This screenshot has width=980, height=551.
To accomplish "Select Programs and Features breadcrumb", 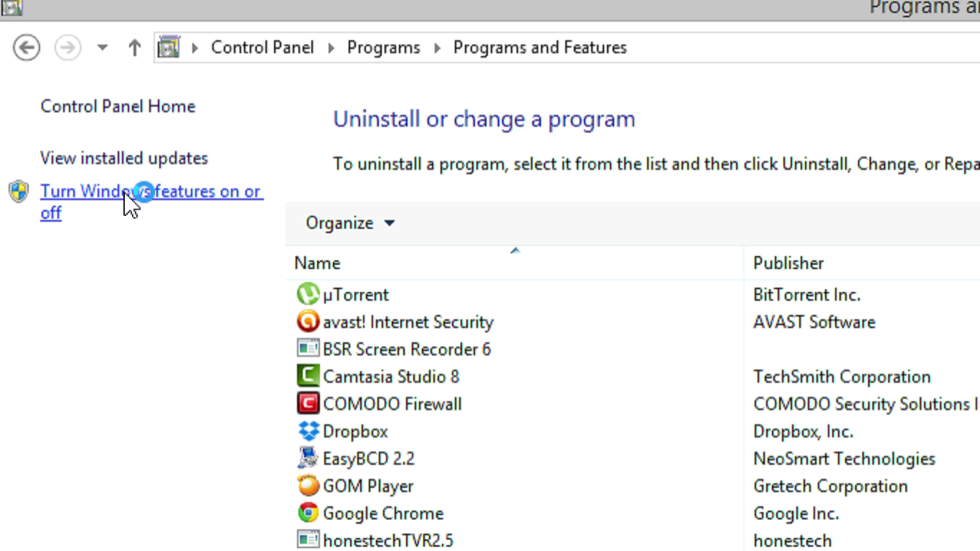I will pyautogui.click(x=540, y=47).
